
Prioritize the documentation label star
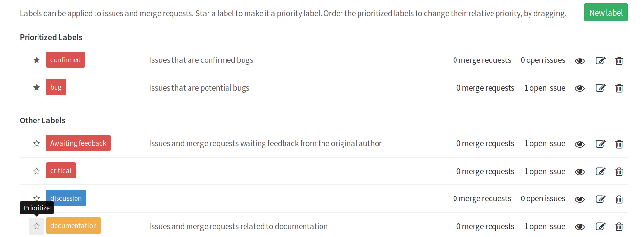click(x=37, y=226)
